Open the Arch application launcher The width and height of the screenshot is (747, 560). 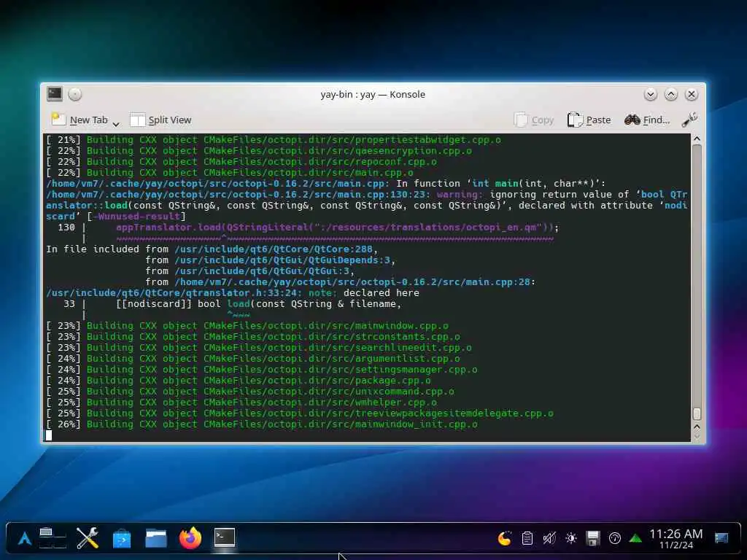tap(24, 538)
